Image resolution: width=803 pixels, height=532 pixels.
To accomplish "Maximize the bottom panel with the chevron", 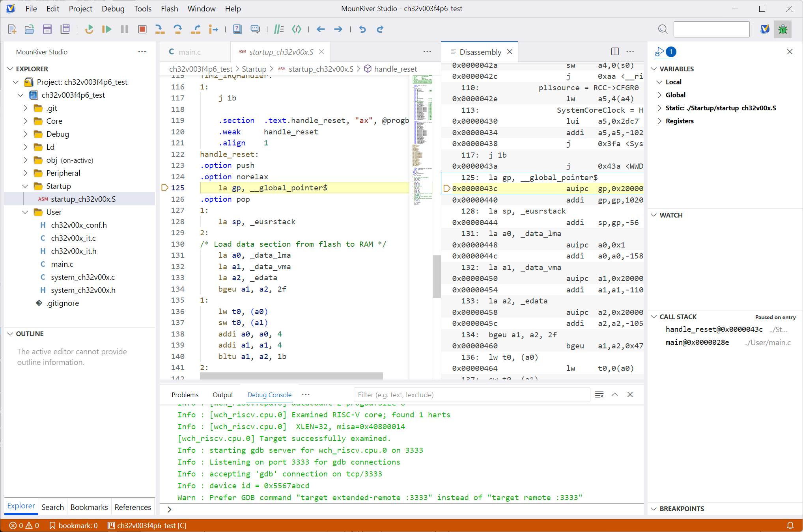I will click(x=614, y=394).
